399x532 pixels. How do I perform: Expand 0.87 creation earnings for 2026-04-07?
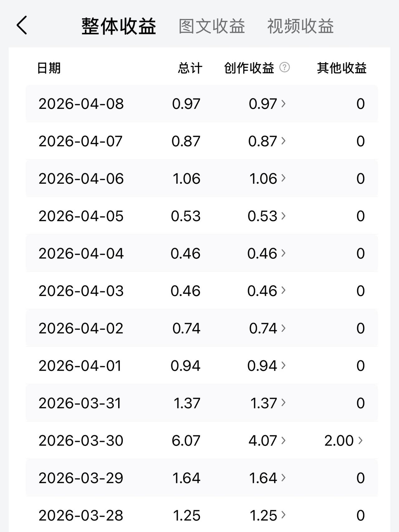pos(267,141)
